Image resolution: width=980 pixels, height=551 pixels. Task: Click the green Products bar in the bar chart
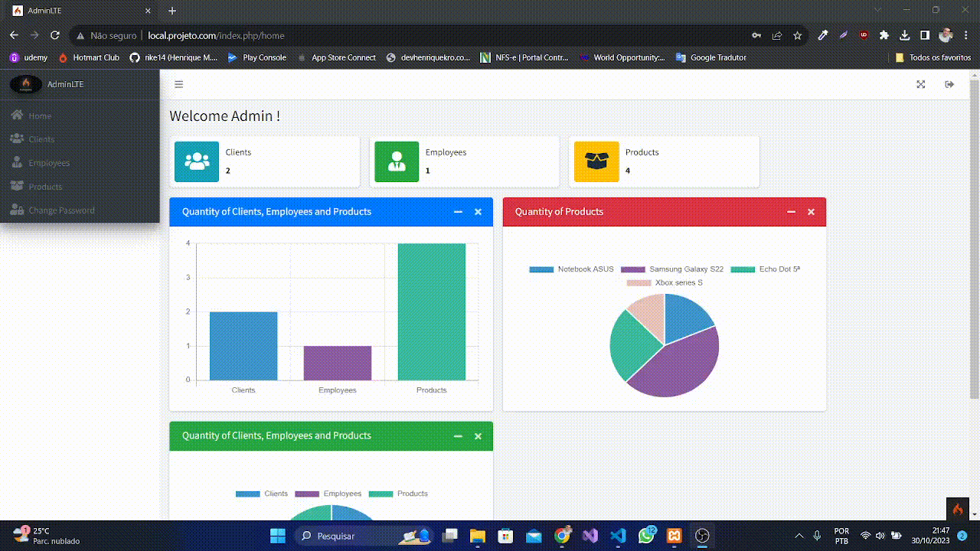tap(432, 311)
